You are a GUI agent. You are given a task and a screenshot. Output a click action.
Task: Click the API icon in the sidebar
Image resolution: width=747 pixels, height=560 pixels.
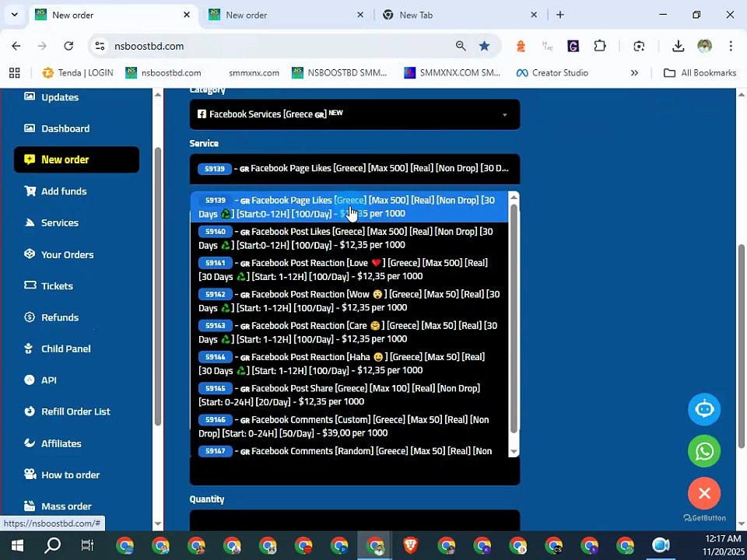click(x=30, y=380)
